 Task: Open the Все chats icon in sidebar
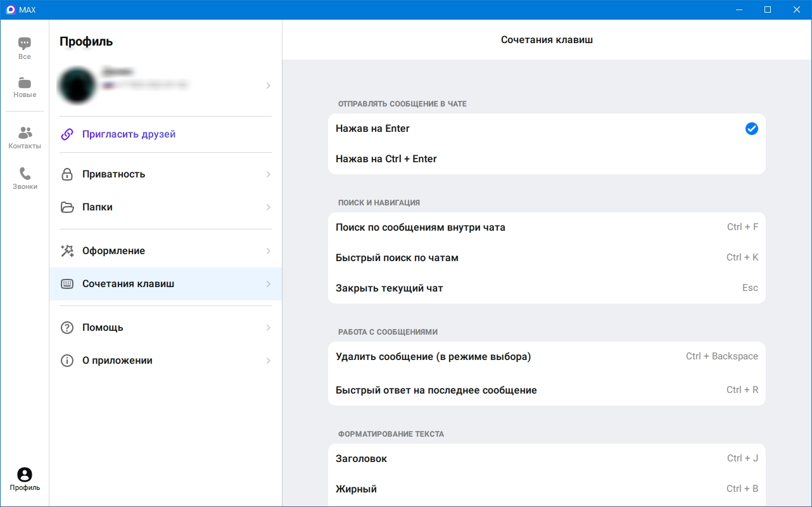[x=25, y=44]
